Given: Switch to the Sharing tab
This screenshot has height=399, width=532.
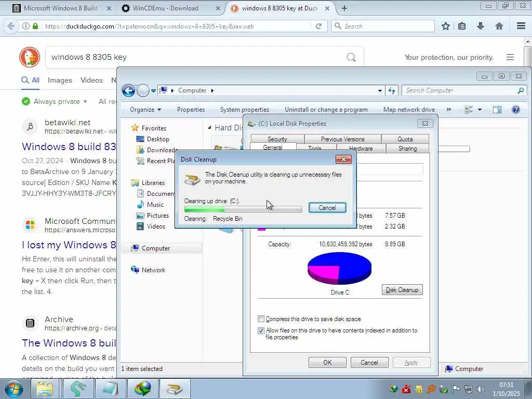Looking at the screenshot, I should click(407, 148).
